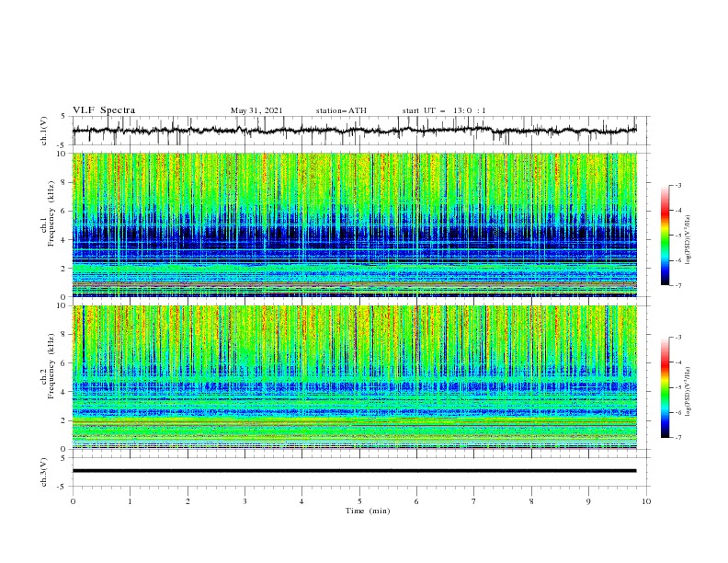This screenshot has height=563, width=728.
Task: Click the 'Time (min)' axis title
Action: coord(368,511)
